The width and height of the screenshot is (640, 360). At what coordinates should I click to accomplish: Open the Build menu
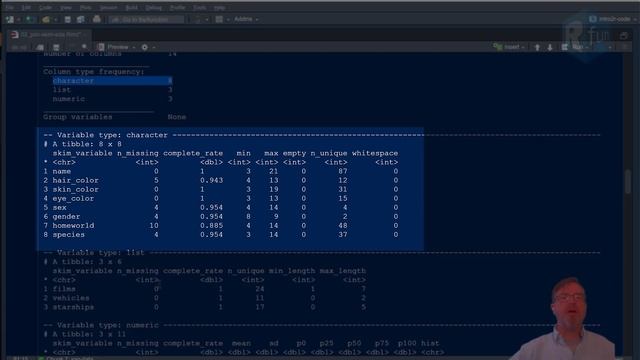[131, 7]
